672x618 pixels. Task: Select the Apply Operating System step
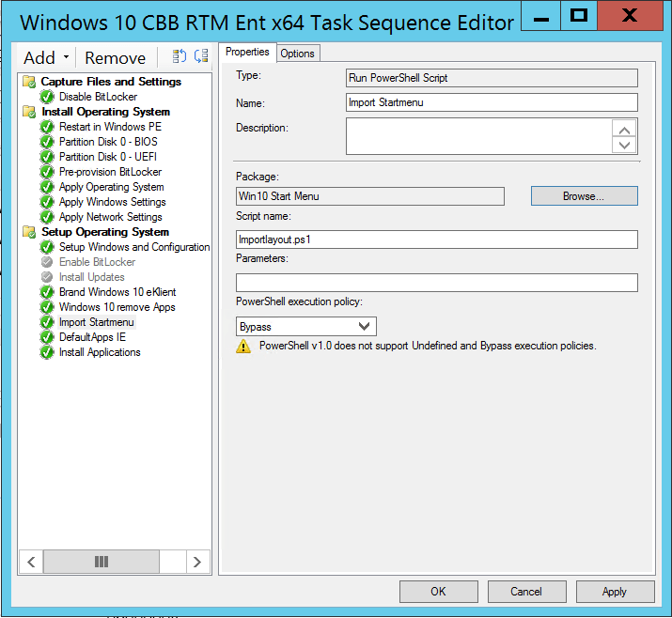(x=112, y=187)
